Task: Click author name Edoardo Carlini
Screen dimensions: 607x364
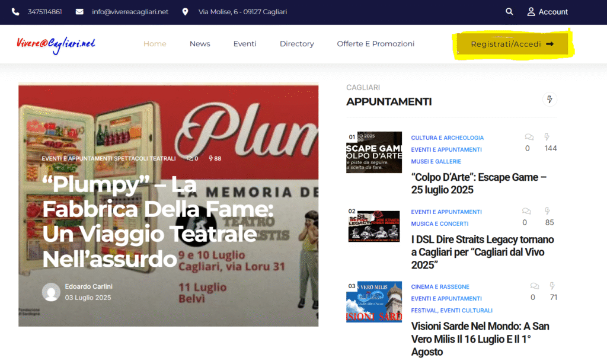Action: click(89, 286)
